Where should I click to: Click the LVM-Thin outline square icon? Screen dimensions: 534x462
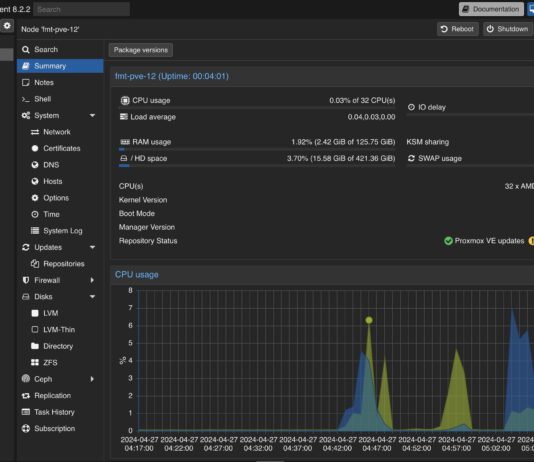click(x=35, y=330)
